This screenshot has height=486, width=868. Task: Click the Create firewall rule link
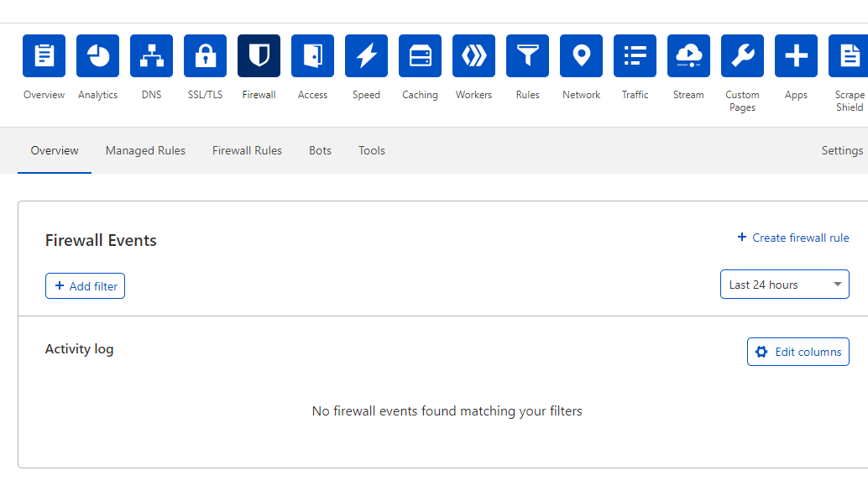point(792,238)
